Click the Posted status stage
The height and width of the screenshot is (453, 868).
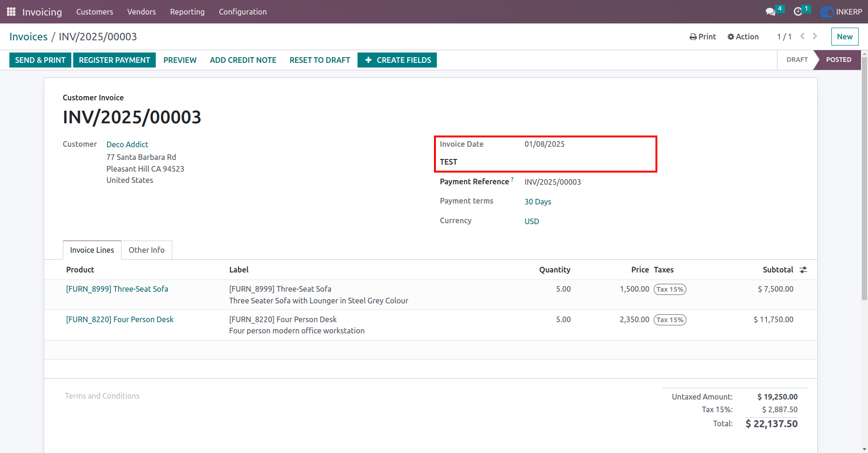pyautogui.click(x=838, y=60)
